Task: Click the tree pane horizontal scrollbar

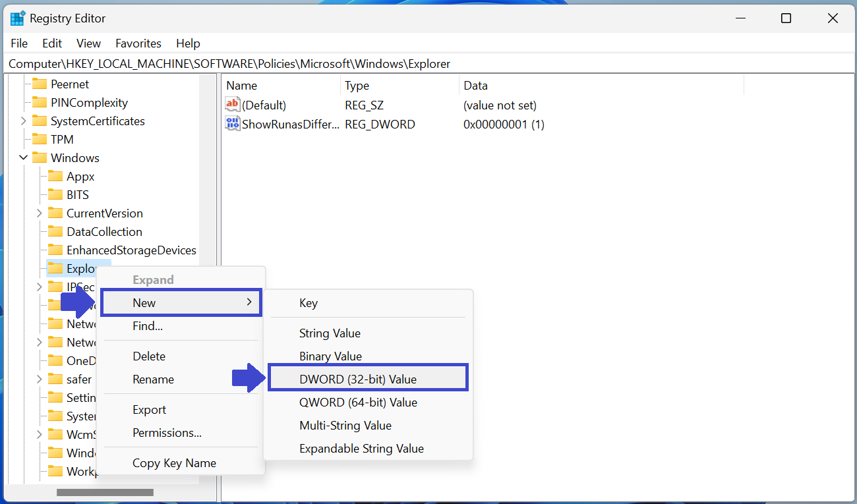Action: pyautogui.click(x=105, y=492)
